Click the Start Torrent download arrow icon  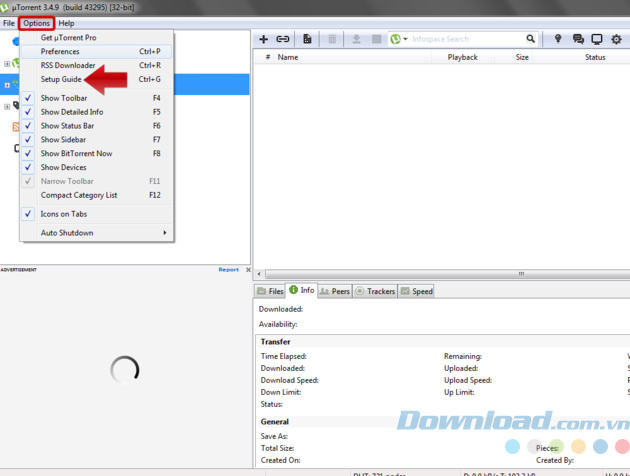356,39
